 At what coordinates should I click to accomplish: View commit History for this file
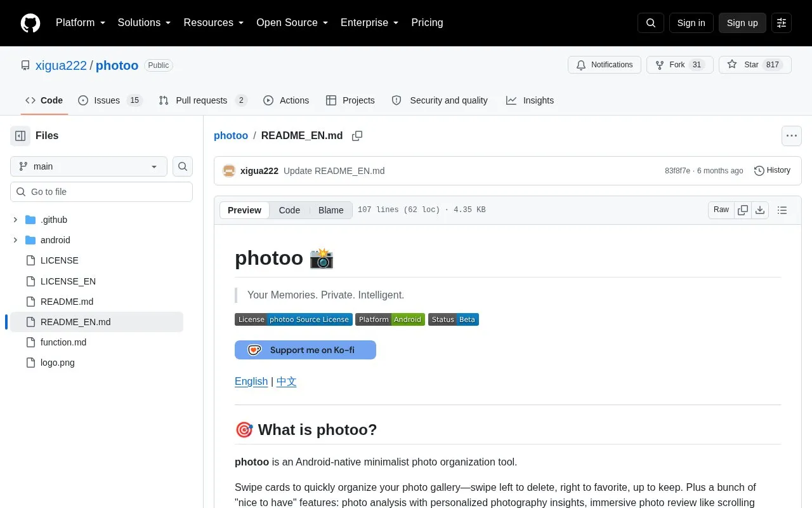[x=772, y=171]
